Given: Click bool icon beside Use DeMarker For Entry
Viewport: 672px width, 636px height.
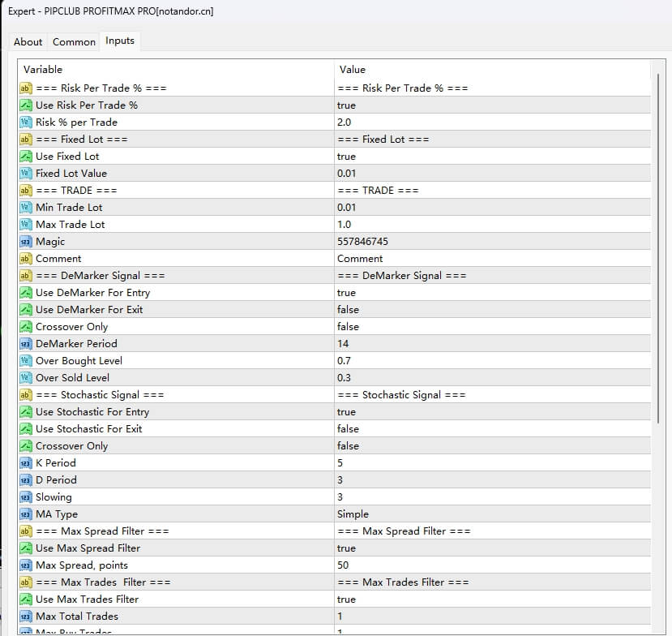Looking at the screenshot, I should click(26, 293).
